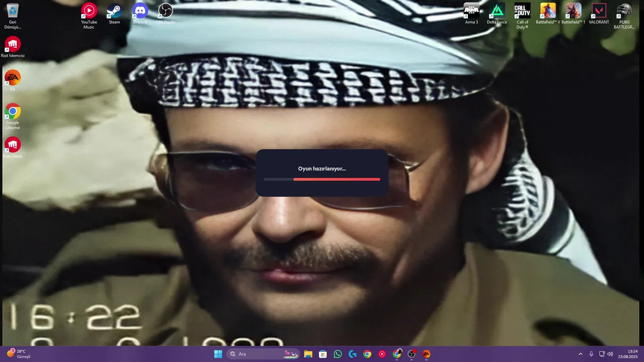
Task: Open the Google Chrome desktop shortcut
Action: pos(13,117)
